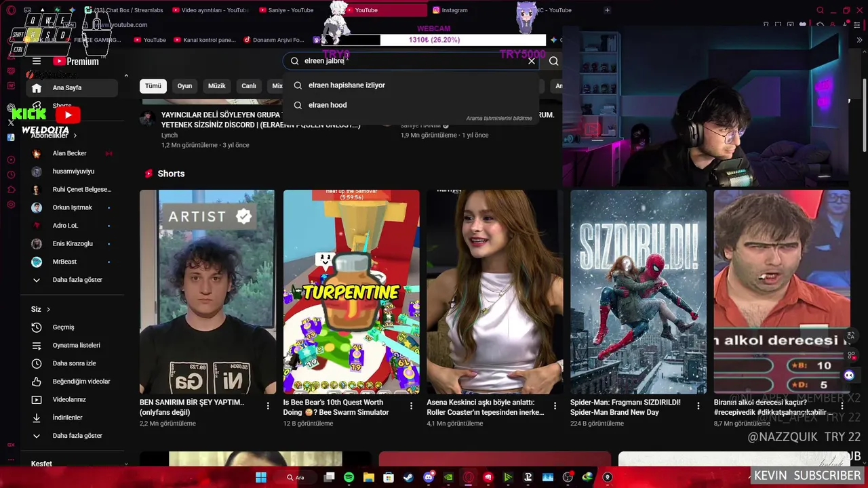The image size is (868, 488).
Task: Open İndirilenler download icon
Action: click(37, 418)
